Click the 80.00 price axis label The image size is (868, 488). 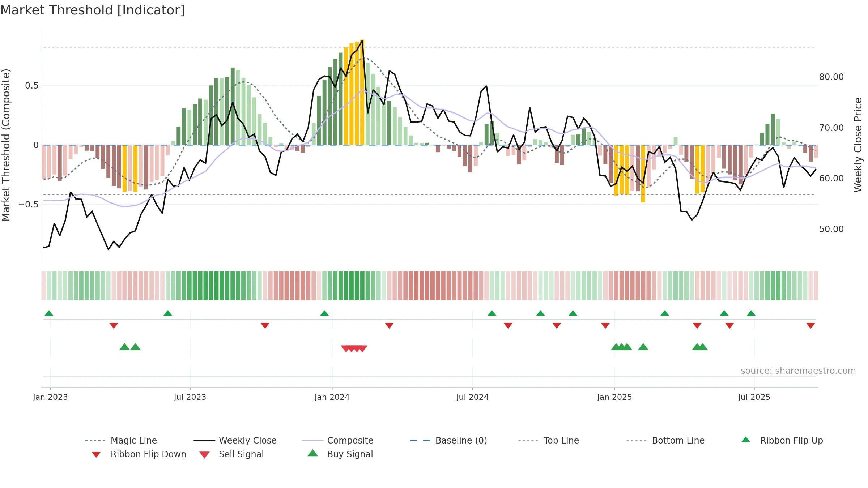coord(831,77)
